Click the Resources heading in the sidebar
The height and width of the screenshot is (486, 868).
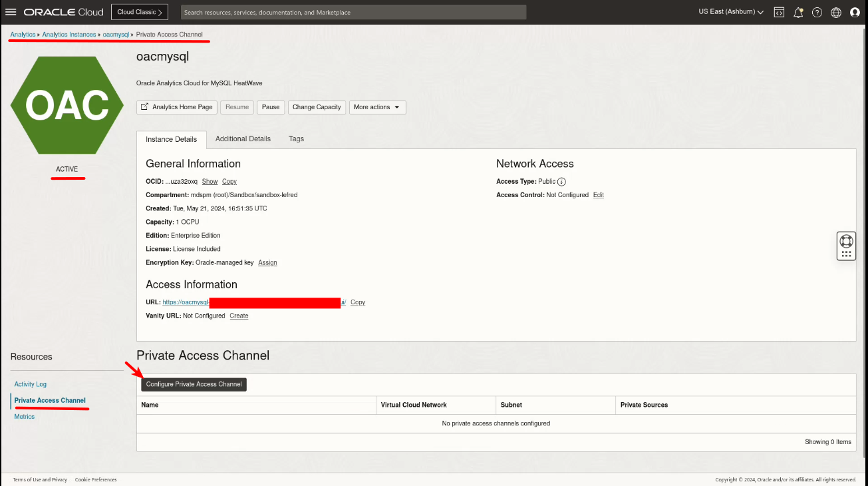[x=31, y=357]
